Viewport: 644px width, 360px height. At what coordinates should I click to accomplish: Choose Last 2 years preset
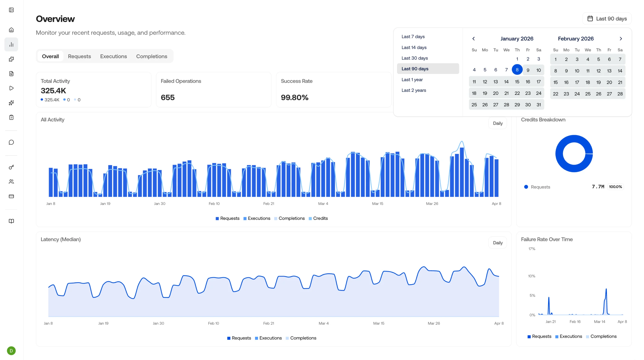(x=428, y=90)
